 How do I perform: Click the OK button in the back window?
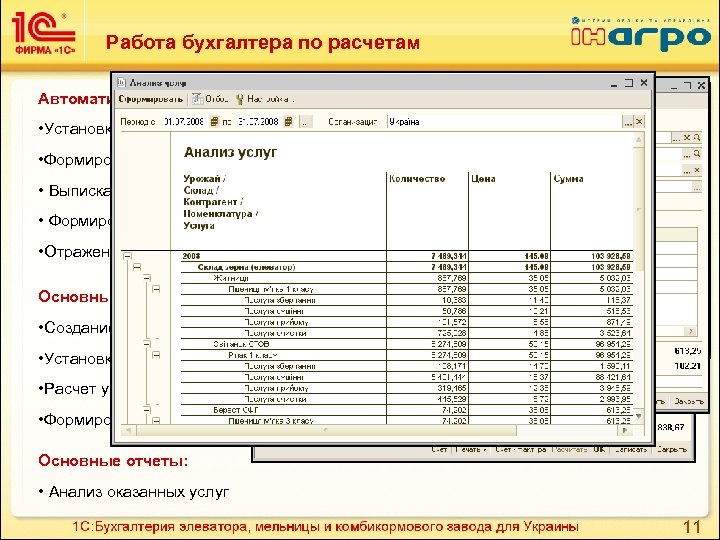(x=599, y=450)
